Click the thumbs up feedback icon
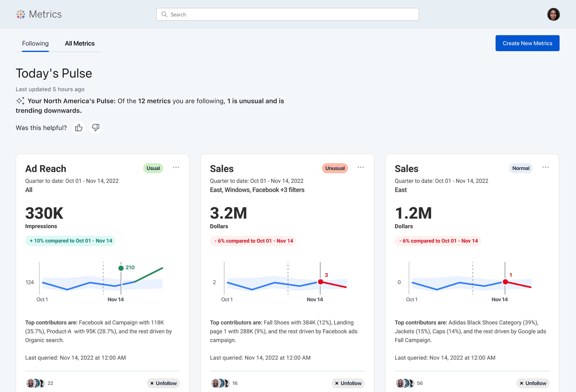Viewport: 576px width, 392px height. point(79,128)
